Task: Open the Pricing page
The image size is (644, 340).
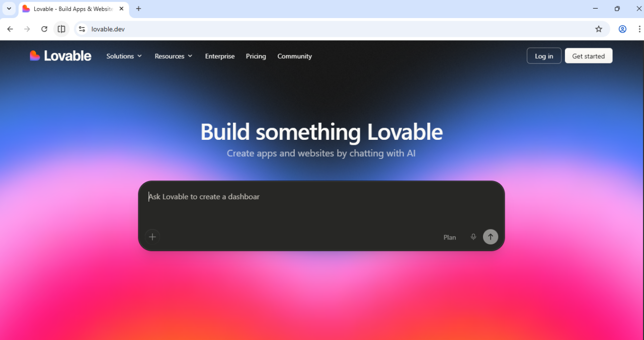Action: coord(256,56)
